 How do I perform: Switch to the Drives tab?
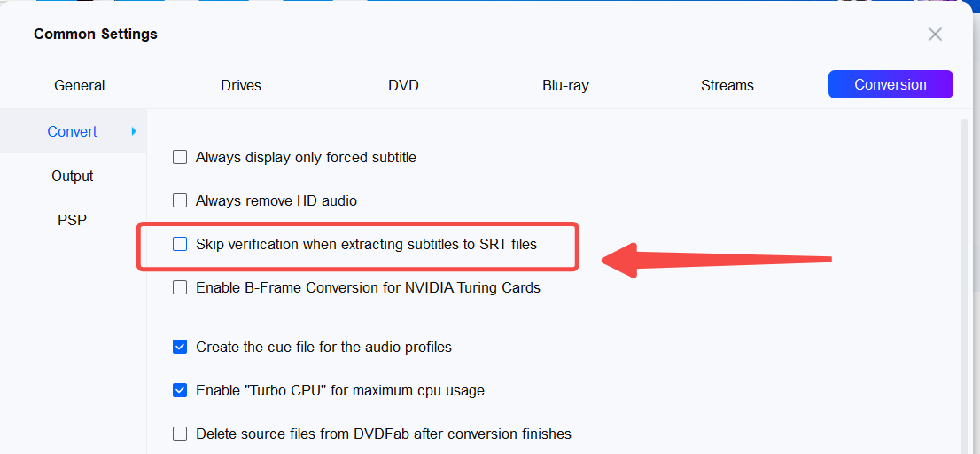click(x=241, y=86)
